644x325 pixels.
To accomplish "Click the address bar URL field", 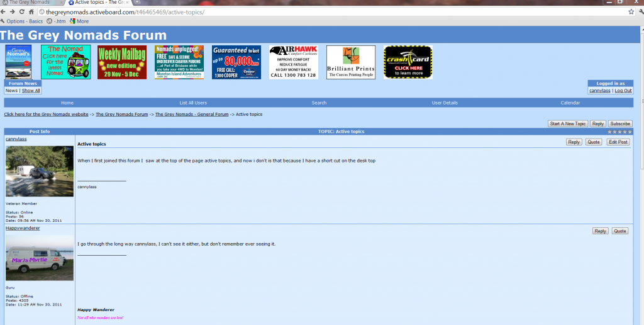I will tap(314, 12).
